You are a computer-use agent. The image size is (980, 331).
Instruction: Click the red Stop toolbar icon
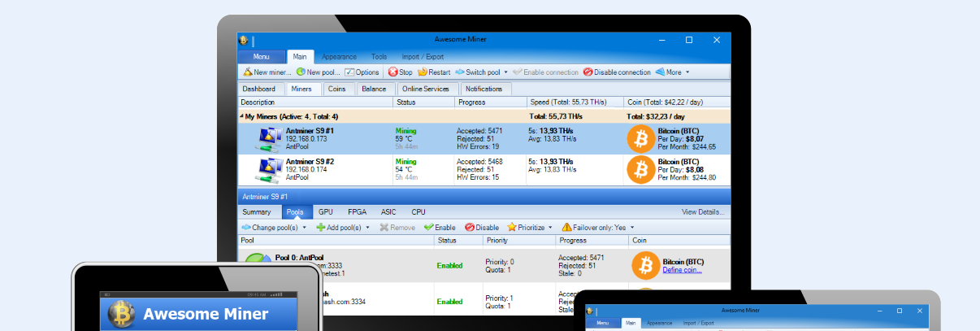tap(392, 72)
